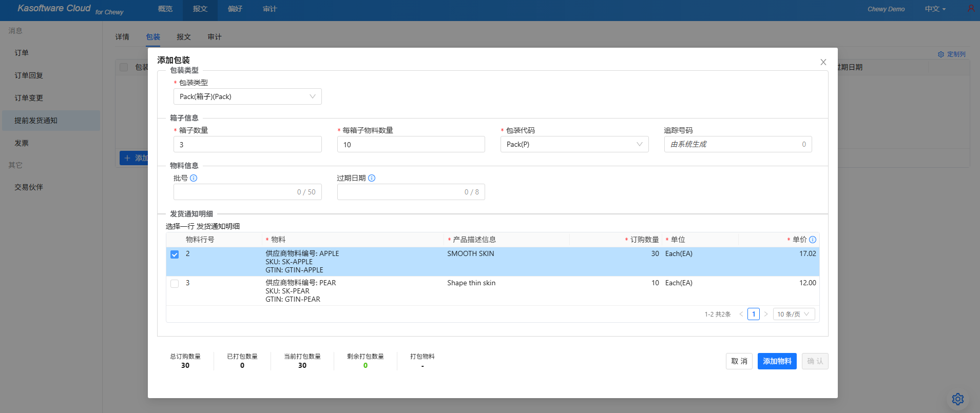
Task: Expand the package code Pack(P) dropdown
Action: click(574, 144)
